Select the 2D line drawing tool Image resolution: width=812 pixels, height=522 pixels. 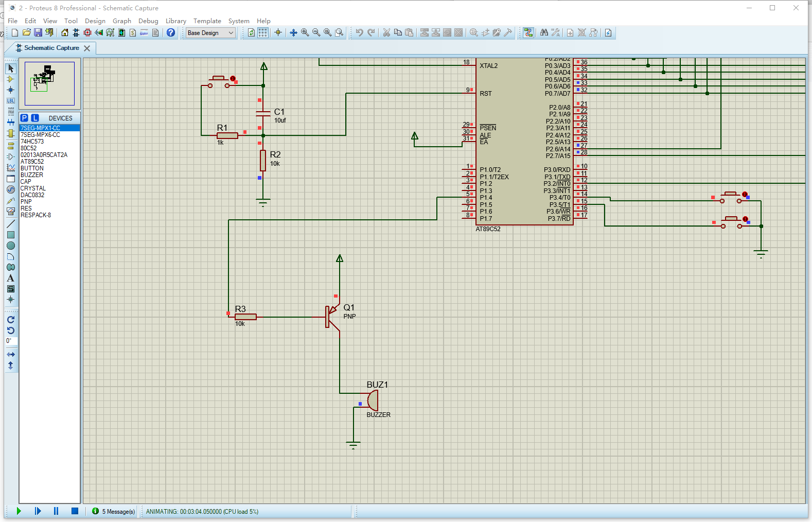11,224
